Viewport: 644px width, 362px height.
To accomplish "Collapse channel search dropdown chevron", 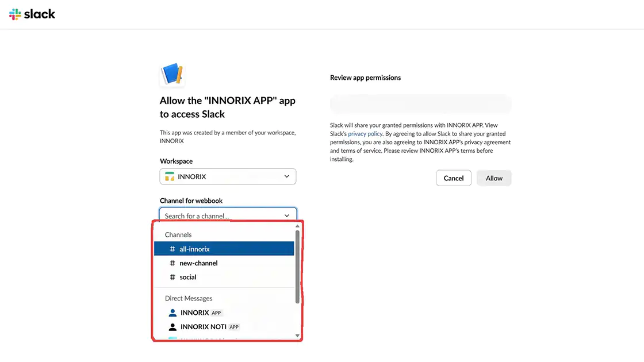I will [x=287, y=215].
